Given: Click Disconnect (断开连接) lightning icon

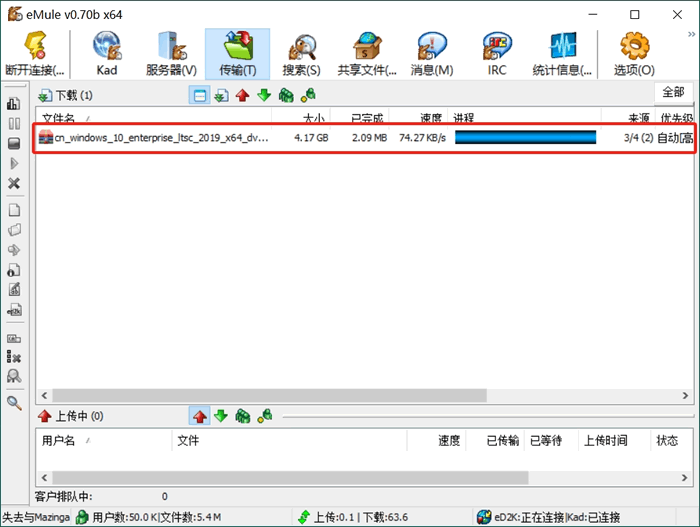Looking at the screenshot, I should click(x=34, y=53).
